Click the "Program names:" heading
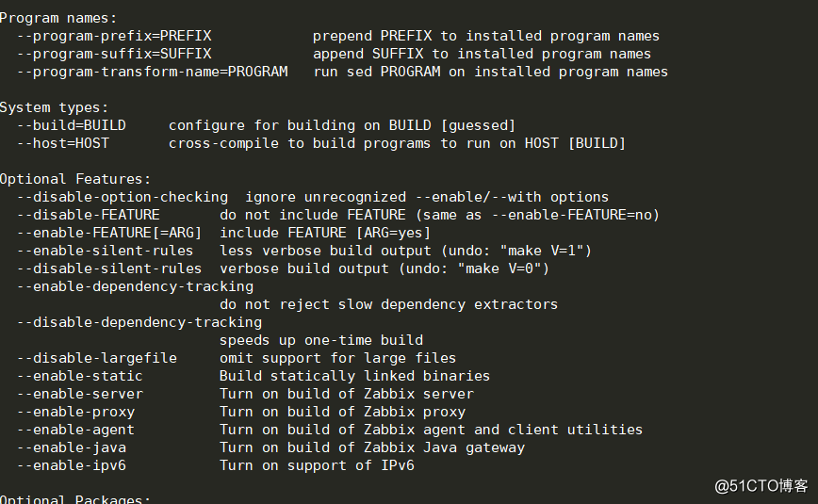Viewport: 818px width, 504px height. (x=58, y=18)
